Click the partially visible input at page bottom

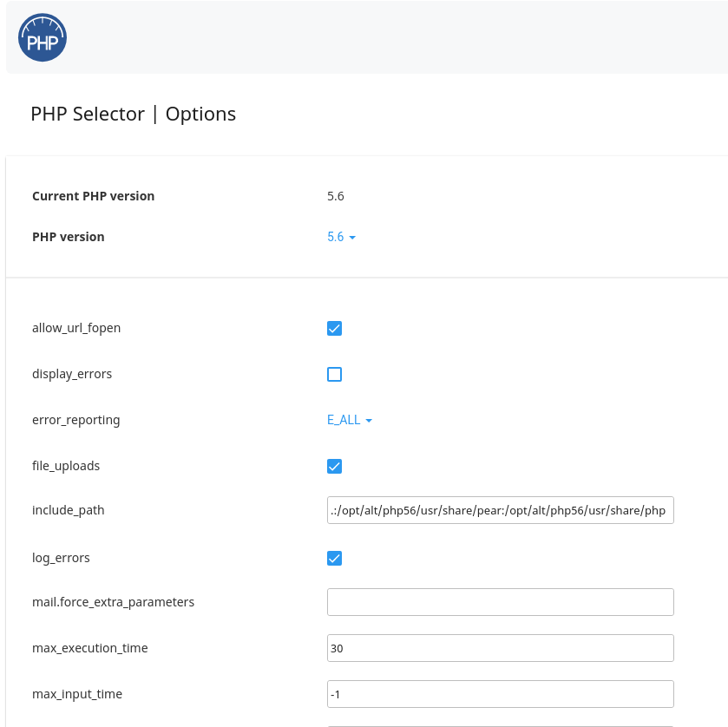click(x=500, y=724)
